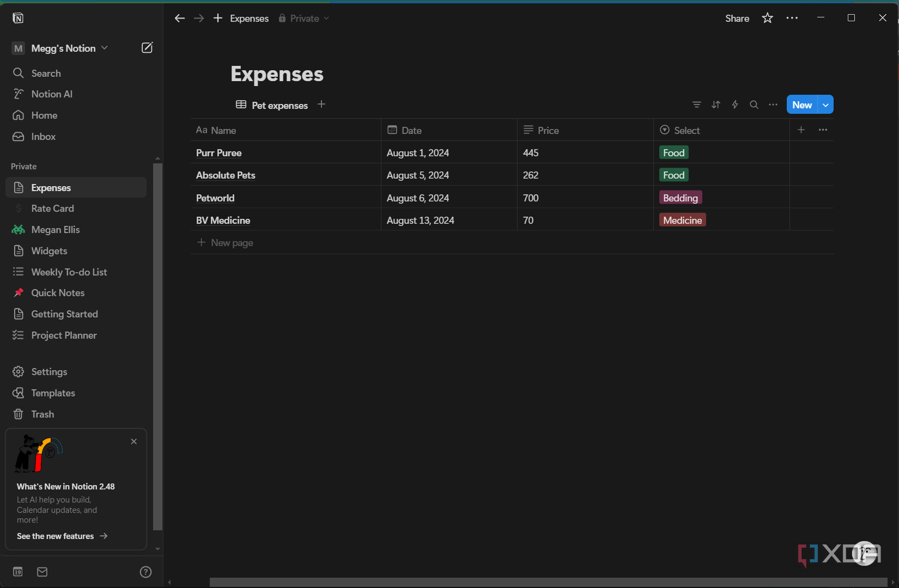The image size is (899, 588).
Task: Dismiss the What's New in Notion card
Action: click(134, 442)
